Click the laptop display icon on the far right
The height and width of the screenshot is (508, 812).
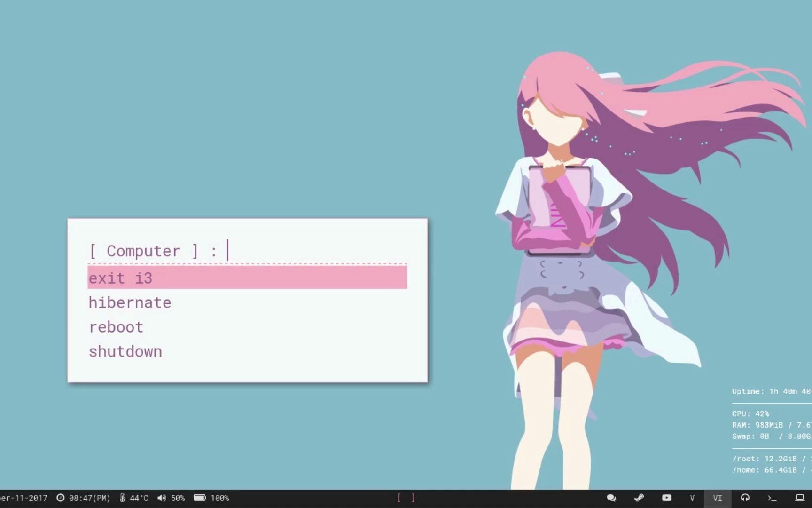(800, 498)
